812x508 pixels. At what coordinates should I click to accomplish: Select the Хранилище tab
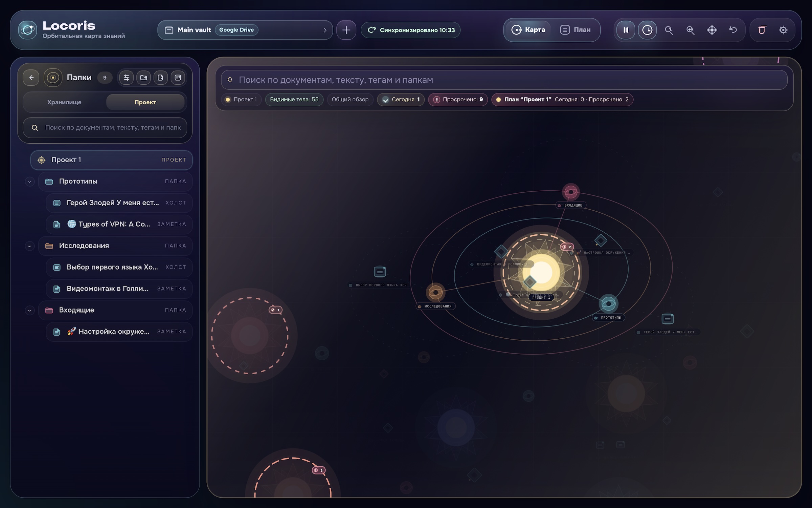(x=64, y=102)
